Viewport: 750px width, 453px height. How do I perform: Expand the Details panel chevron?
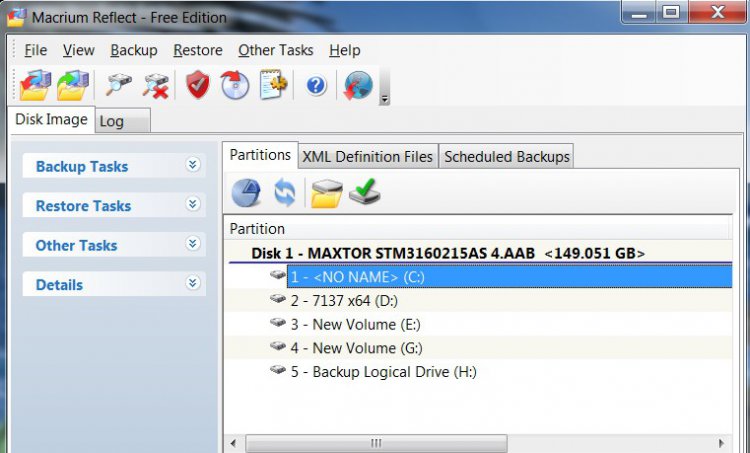192,283
